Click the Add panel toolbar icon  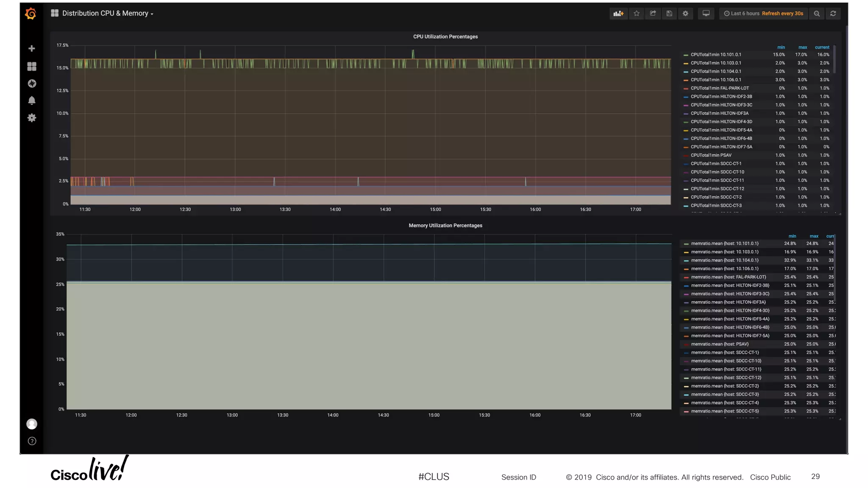pyautogui.click(x=618, y=14)
